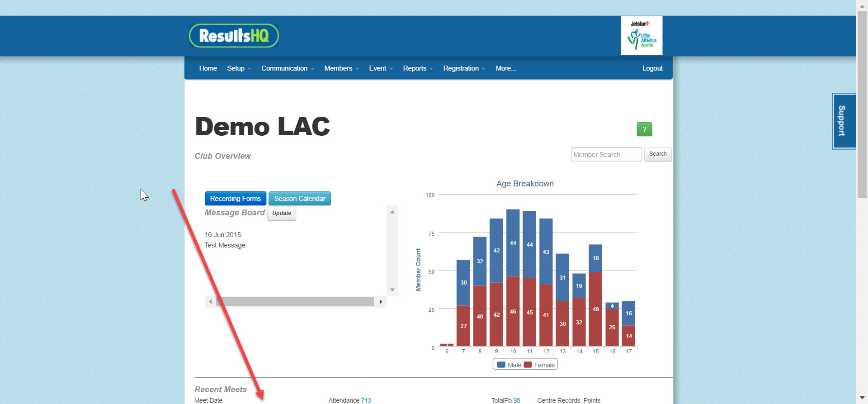
Task: Click message board scroll right arrow
Action: pos(381,302)
